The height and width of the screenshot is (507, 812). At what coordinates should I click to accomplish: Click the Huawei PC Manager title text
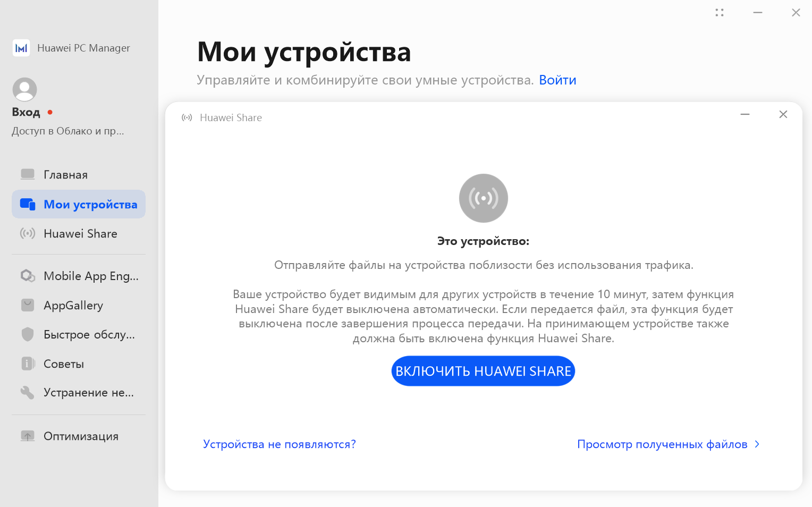[x=83, y=48]
